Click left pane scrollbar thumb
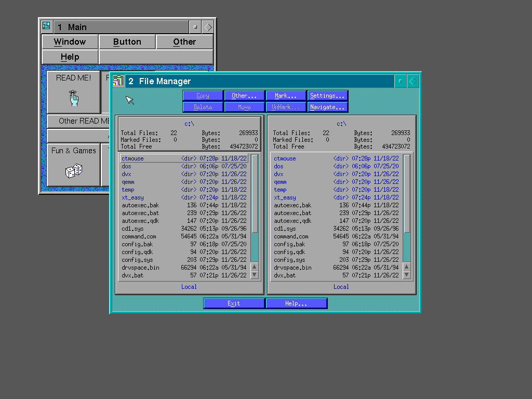 click(255, 194)
